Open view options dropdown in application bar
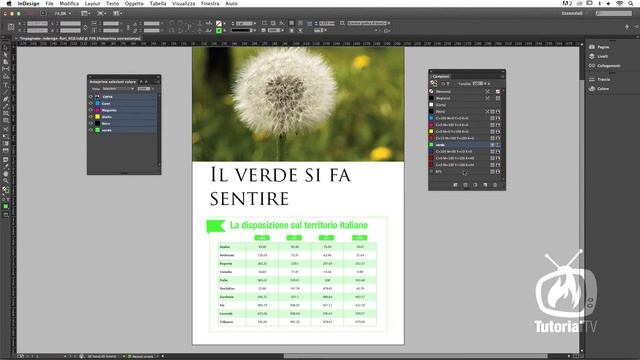This screenshot has width=640, height=360. pyautogui.click(x=85, y=13)
